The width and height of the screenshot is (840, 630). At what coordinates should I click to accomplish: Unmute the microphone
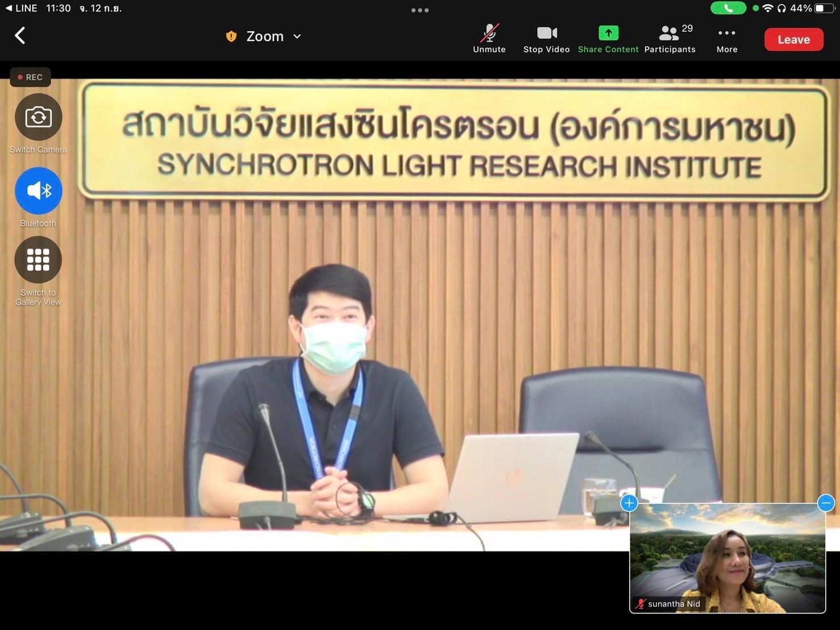[x=489, y=39]
